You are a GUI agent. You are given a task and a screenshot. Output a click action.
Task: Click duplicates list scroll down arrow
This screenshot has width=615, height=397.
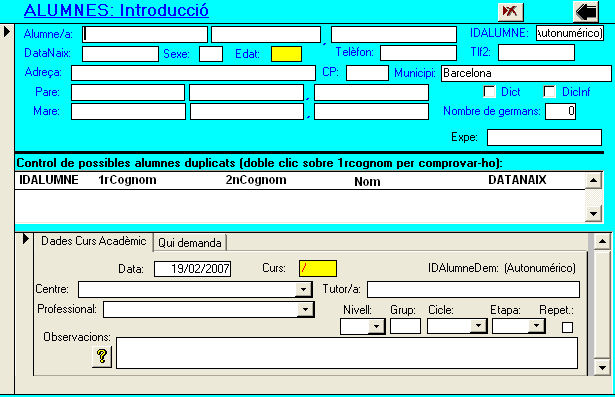pyautogui.click(x=593, y=214)
